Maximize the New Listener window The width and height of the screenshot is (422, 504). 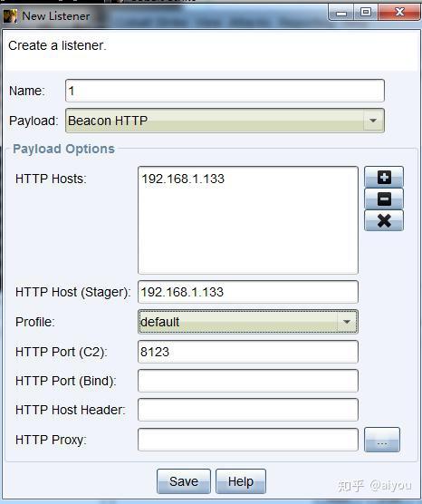(366, 13)
